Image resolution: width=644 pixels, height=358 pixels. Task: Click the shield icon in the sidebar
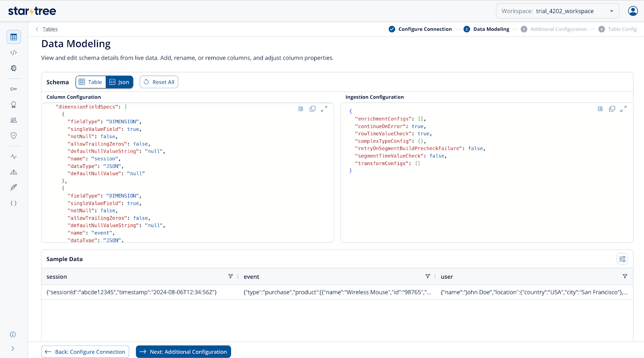[14, 136]
